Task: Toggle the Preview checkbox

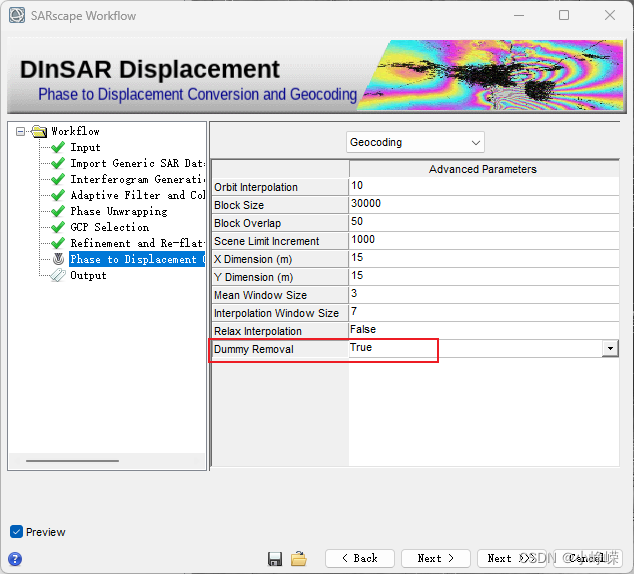Action: click(x=16, y=532)
